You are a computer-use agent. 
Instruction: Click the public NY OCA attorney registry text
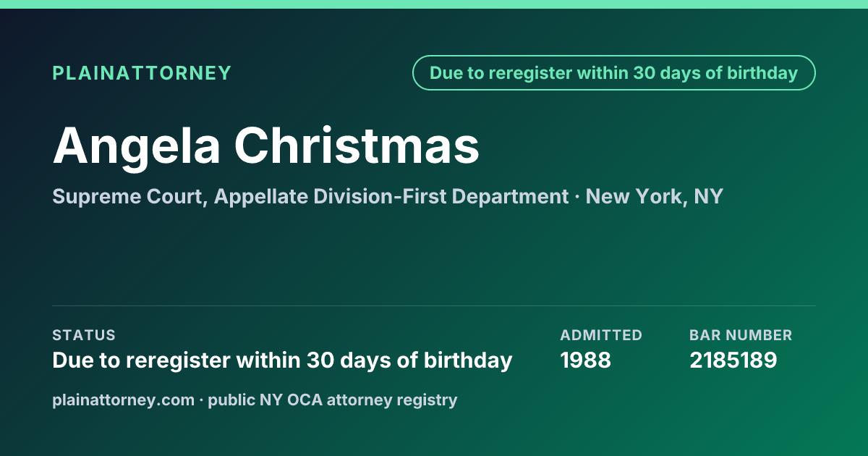tap(333, 400)
